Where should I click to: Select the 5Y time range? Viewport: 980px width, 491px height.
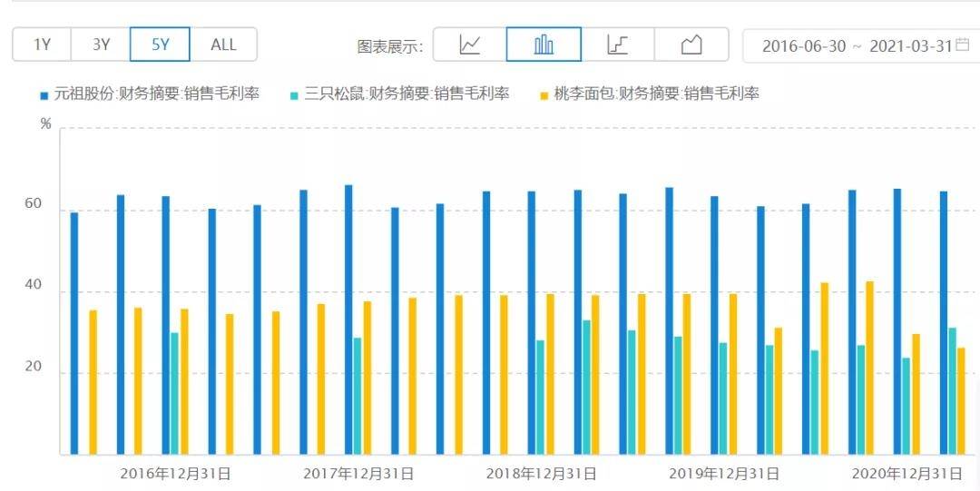click(160, 44)
